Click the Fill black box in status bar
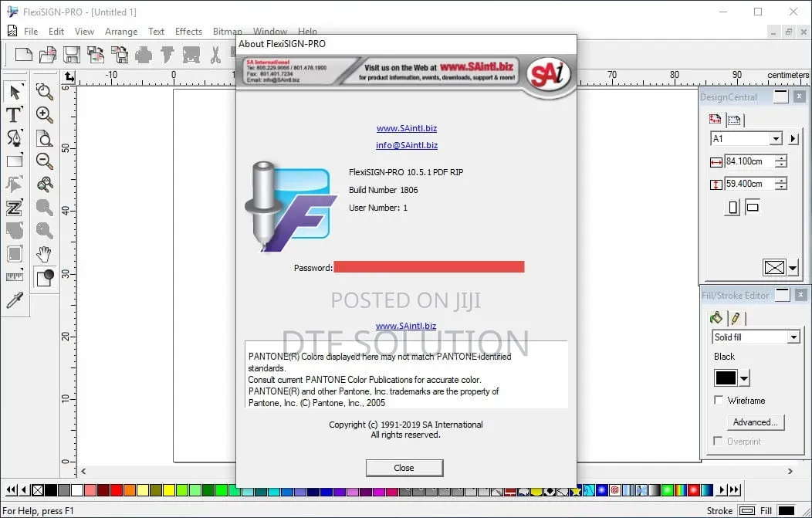Viewport: 812px width, 518px height. tap(786, 511)
